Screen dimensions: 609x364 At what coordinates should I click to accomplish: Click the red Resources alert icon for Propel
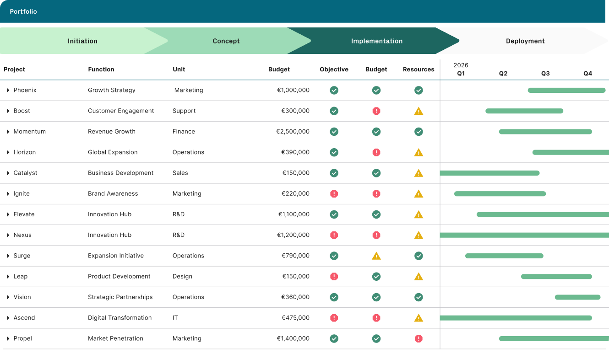(x=419, y=338)
